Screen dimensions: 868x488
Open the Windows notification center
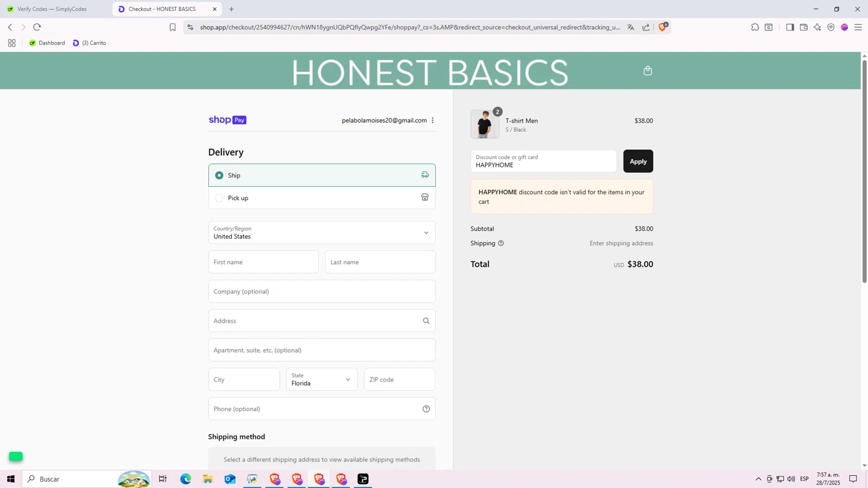[853, 479]
